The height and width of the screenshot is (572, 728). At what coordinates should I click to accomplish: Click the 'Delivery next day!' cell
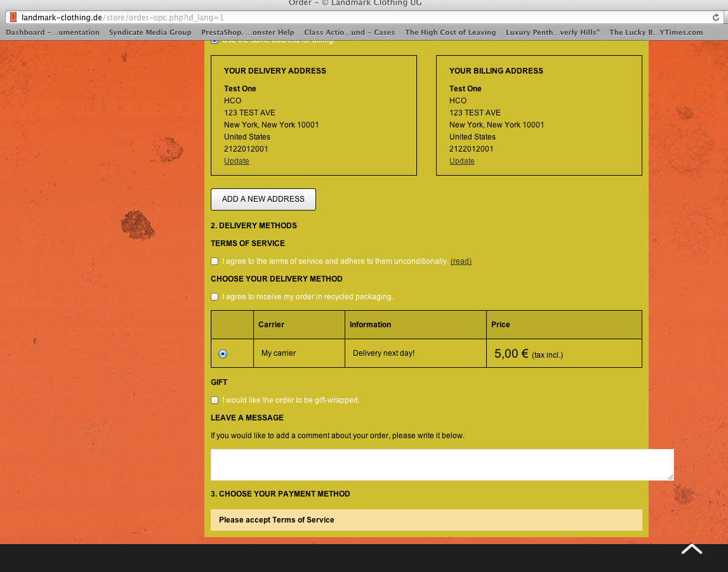click(416, 353)
